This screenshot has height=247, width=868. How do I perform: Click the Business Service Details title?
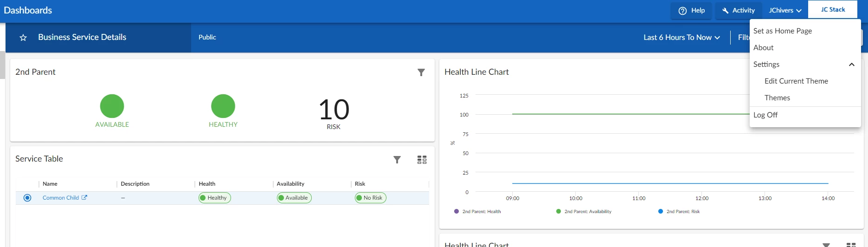82,37
